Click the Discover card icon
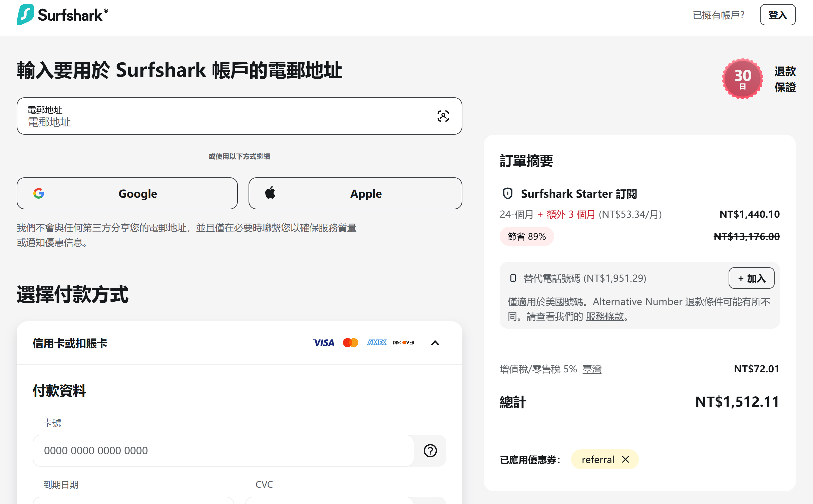This screenshot has height=504, width=813. (x=403, y=343)
